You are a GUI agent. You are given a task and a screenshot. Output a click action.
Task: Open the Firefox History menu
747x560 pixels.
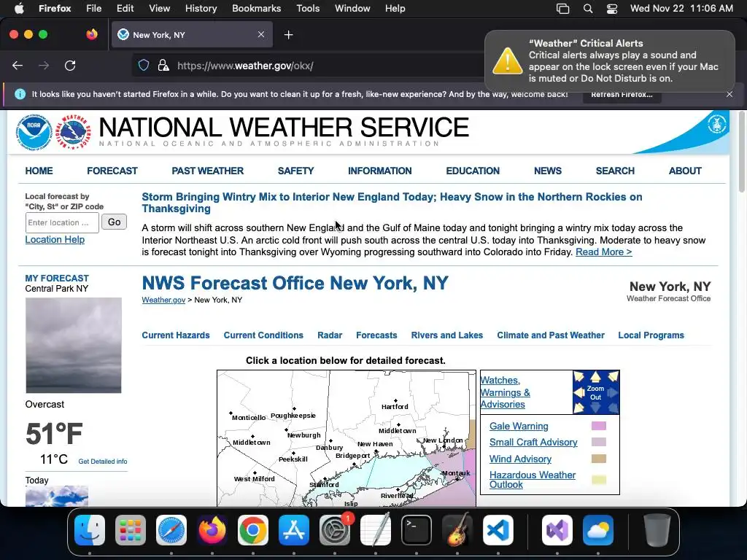pos(201,9)
